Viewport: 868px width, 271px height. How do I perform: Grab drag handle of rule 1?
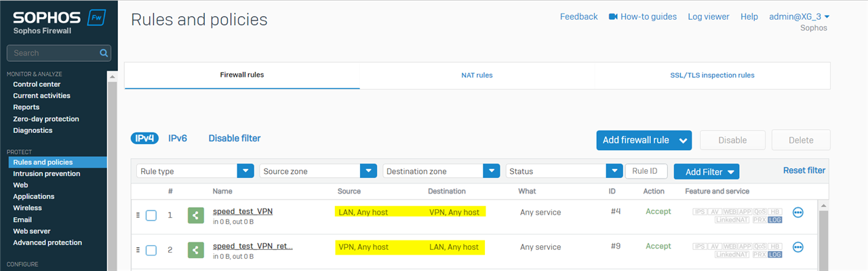(x=138, y=215)
